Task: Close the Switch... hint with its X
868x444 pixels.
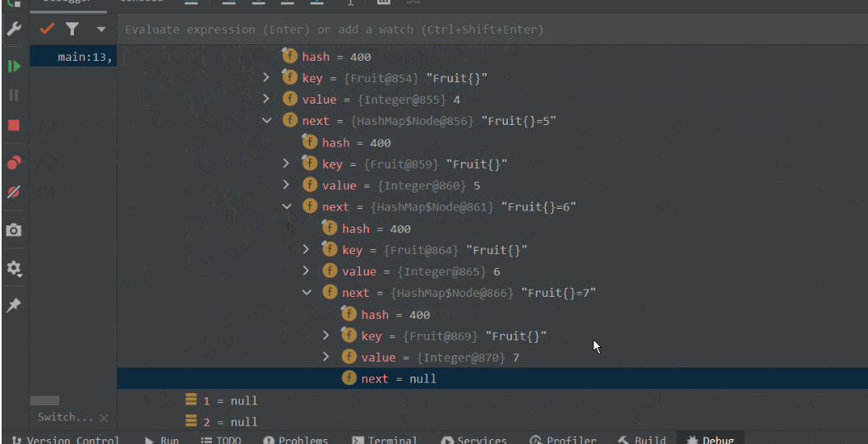Action: 104,418
